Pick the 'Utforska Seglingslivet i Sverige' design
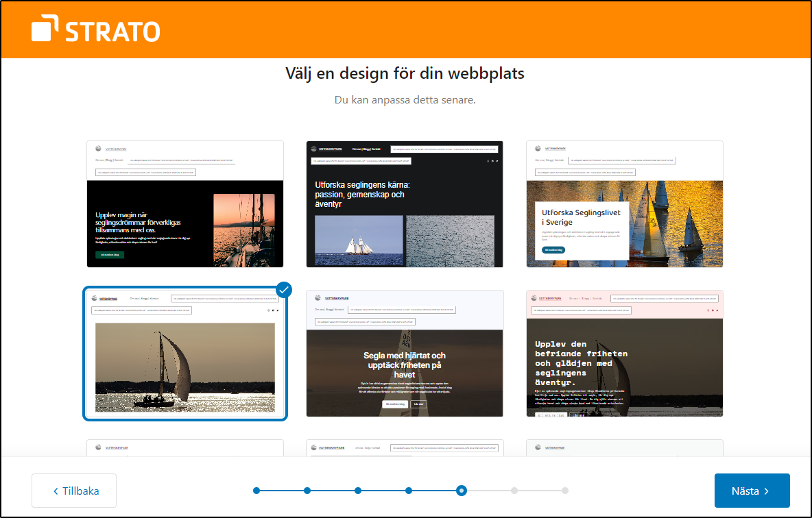Screen dimensions: 812x518 [x=624, y=204]
